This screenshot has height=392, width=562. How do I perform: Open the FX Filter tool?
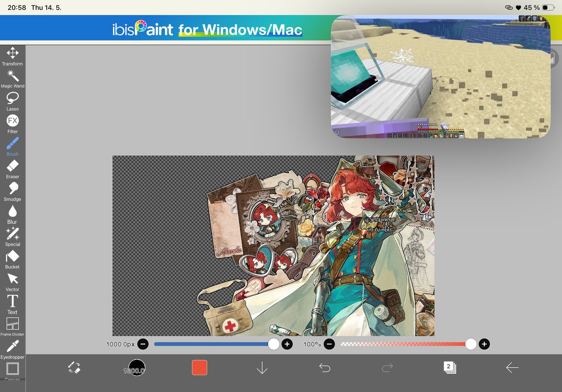(x=12, y=124)
